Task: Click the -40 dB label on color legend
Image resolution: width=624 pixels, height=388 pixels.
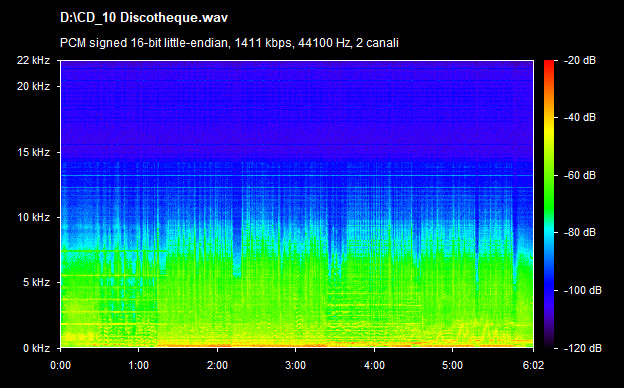Action: [x=580, y=117]
